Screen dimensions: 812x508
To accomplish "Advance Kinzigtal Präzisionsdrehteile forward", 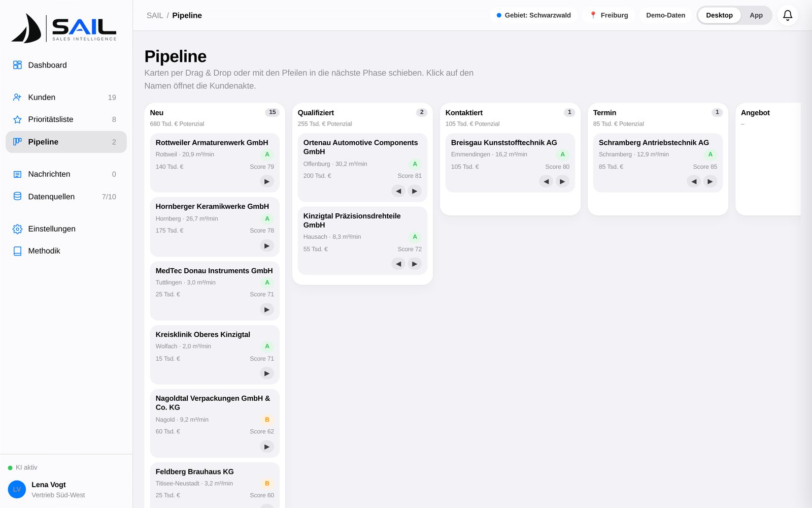I will tap(415, 264).
